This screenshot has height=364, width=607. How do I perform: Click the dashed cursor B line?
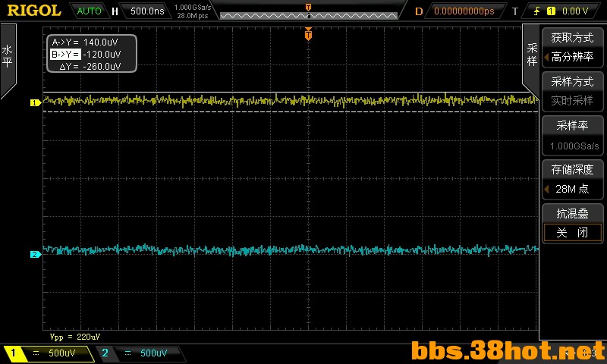(x=291, y=111)
